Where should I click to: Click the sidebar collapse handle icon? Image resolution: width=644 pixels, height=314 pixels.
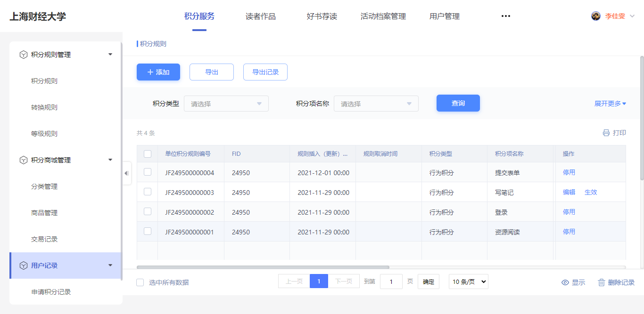(x=126, y=173)
